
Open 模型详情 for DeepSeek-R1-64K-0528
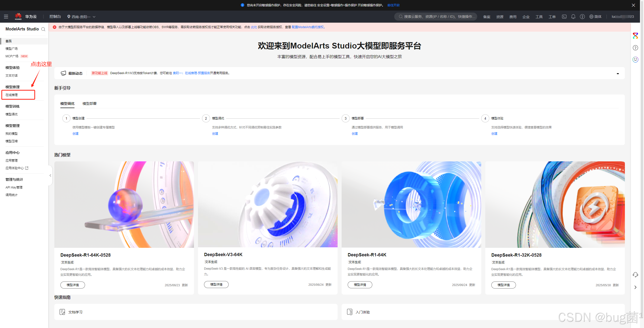[x=73, y=285]
